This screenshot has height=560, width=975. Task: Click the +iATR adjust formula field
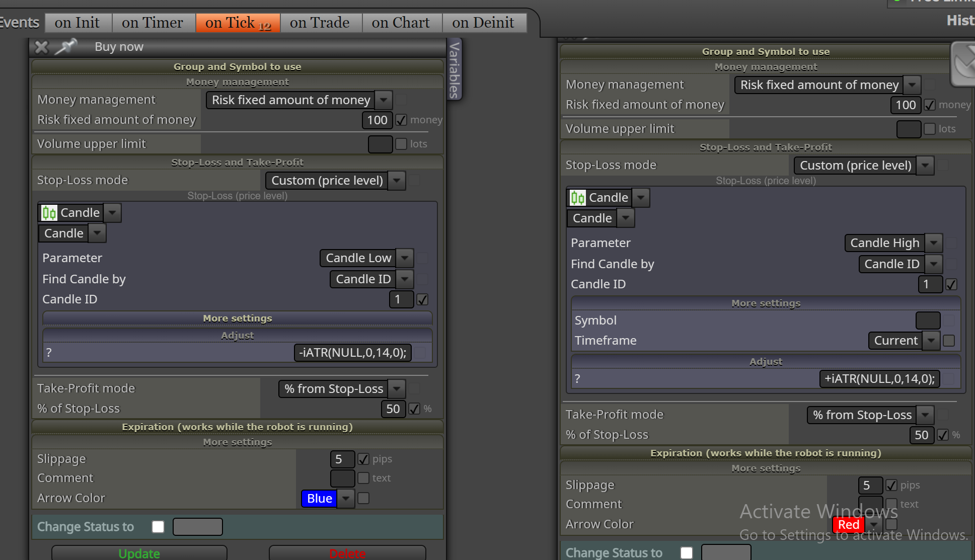click(x=880, y=379)
